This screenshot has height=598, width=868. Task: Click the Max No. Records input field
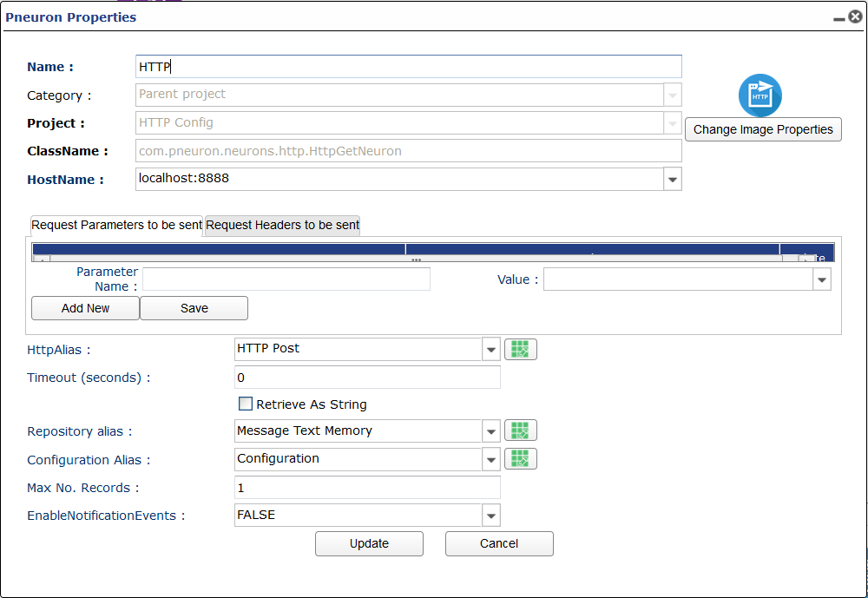click(x=367, y=487)
